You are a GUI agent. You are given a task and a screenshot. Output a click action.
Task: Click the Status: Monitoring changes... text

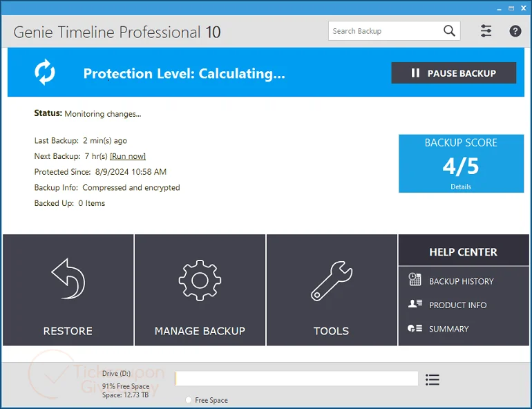[88, 113]
